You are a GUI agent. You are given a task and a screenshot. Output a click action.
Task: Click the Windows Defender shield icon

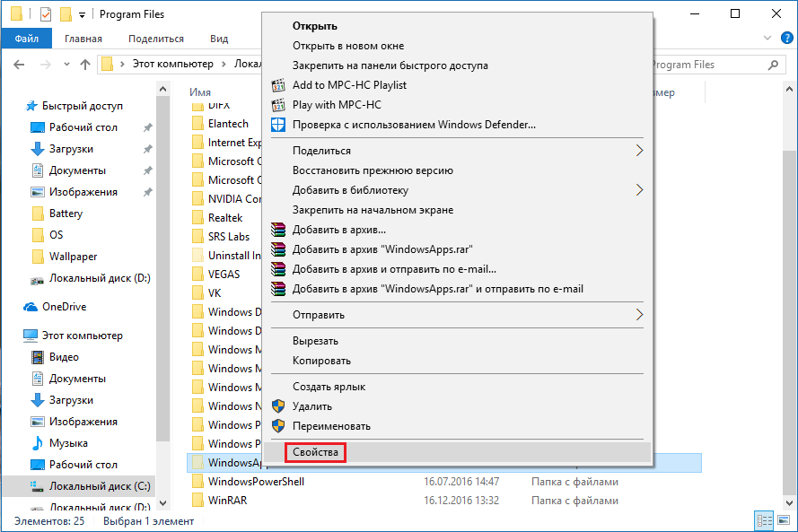(x=278, y=125)
